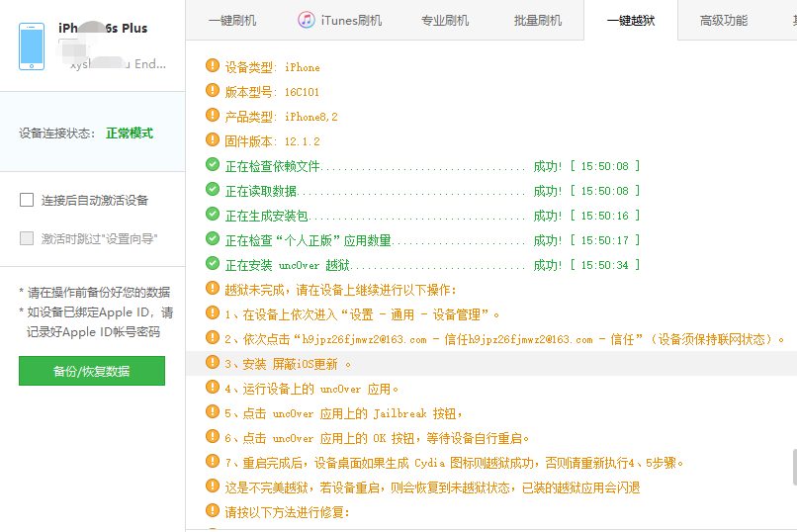The height and width of the screenshot is (532, 797).
Task: Click 固件版本: 12.1.2 text
Action: point(273,141)
